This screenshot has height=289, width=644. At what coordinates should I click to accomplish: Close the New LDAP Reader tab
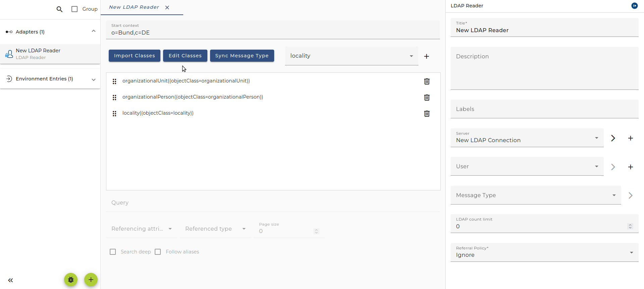pyautogui.click(x=167, y=7)
